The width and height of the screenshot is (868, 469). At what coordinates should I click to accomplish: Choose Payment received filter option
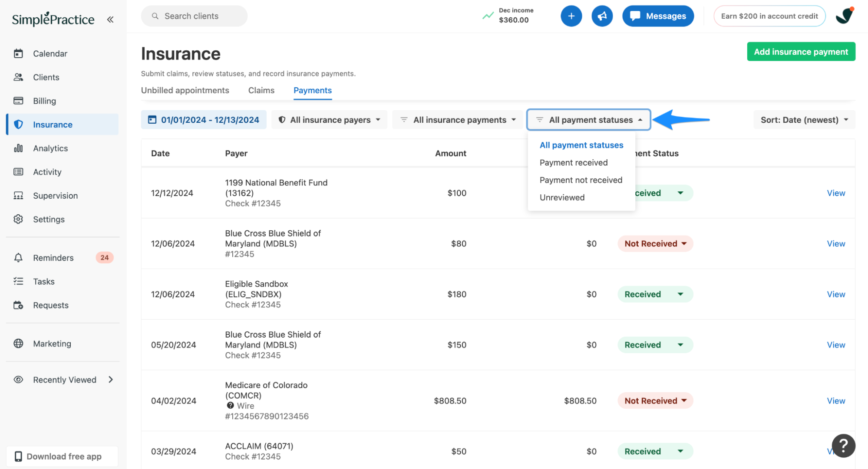point(574,163)
